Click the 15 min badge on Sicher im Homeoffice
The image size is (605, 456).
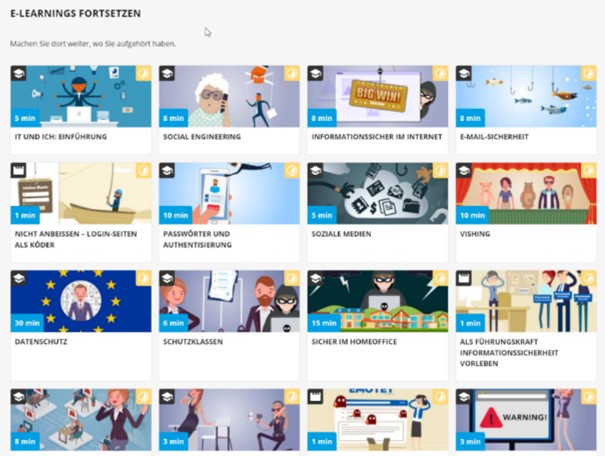324,323
